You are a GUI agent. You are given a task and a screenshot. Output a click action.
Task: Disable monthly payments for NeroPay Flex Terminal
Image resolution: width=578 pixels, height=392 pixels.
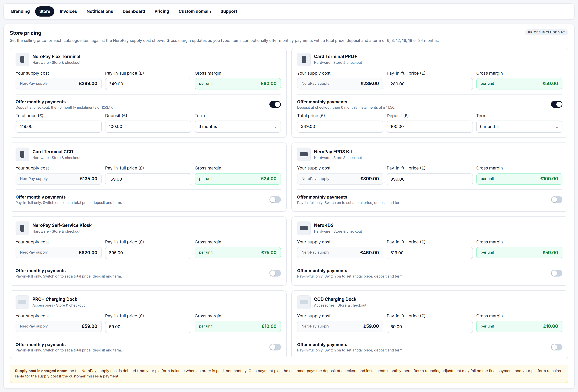(275, 104)
